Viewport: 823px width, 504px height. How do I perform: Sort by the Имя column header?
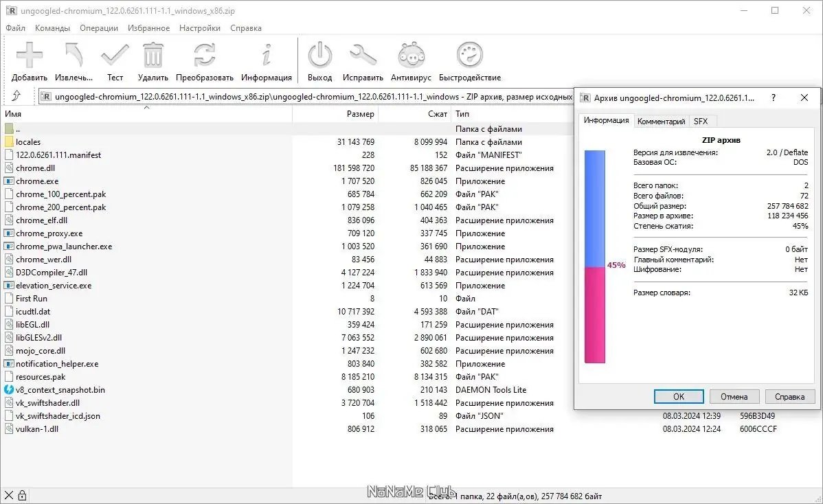[x=146, y=114]
